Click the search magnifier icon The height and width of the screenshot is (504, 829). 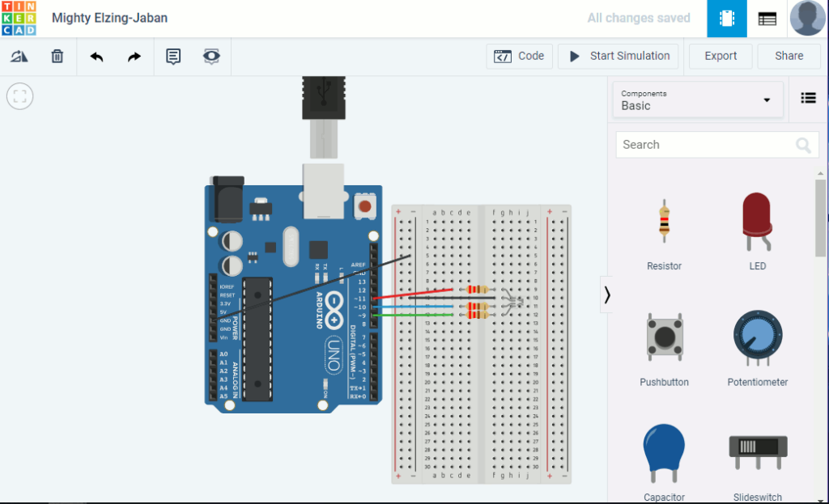tap(803, 145)
